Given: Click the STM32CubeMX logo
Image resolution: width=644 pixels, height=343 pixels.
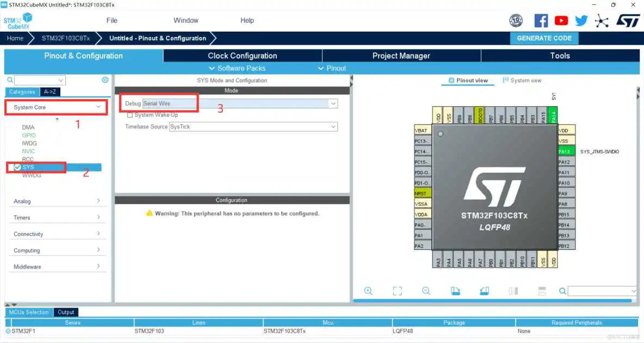Looking at the screenshot, I should click(18, 21).
